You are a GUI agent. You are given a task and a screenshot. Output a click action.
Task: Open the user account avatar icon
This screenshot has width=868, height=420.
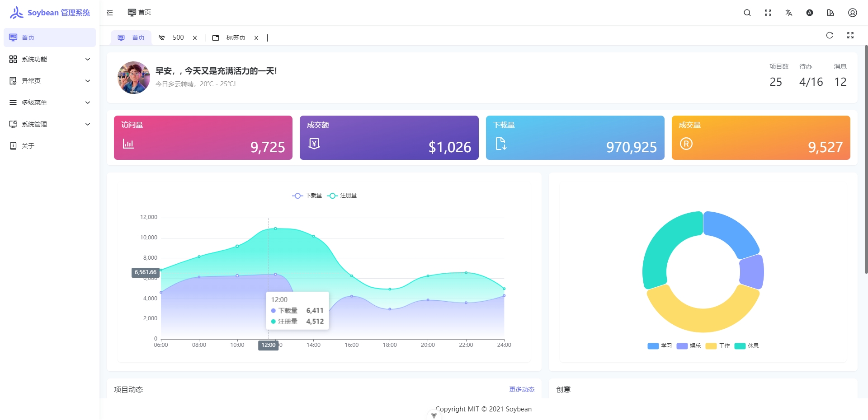pos(853,13)
